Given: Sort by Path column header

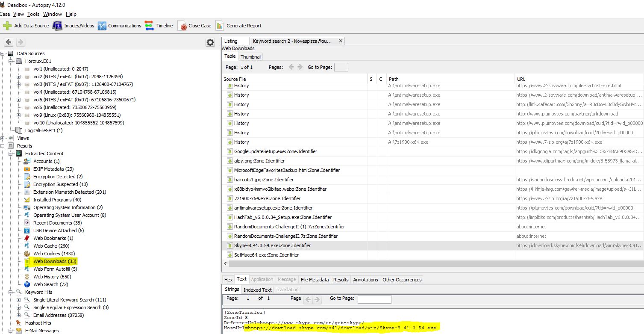Looking at the screenshot, I should (451, 79).
